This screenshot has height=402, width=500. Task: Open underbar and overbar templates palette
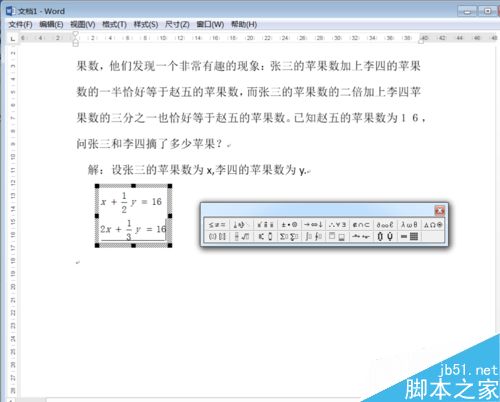(337, 237)
